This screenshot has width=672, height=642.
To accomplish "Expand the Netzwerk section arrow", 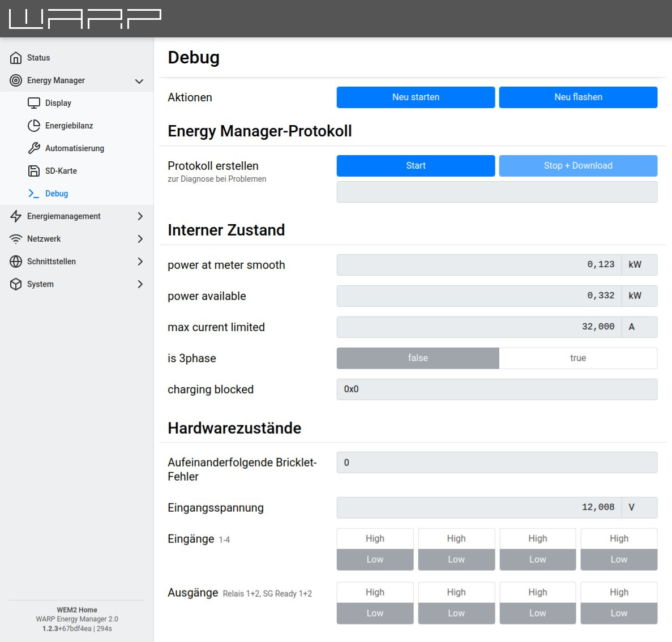I will [x=140, y=239].
